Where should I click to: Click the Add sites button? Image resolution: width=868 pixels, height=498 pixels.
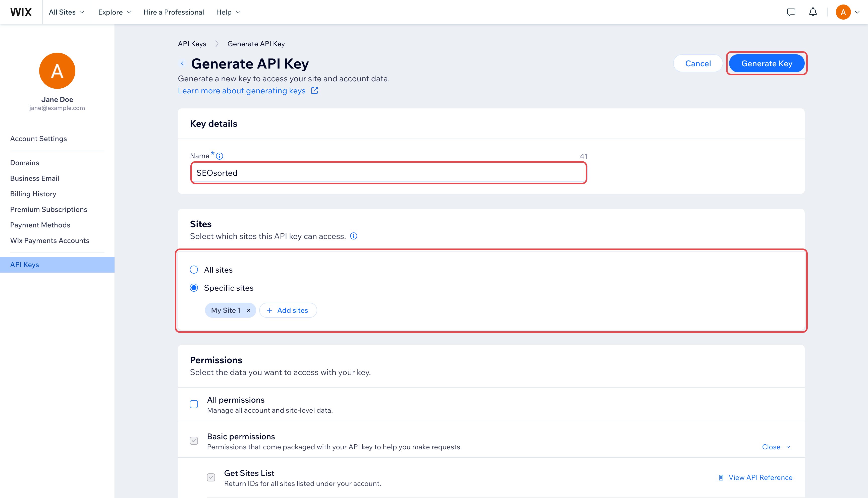[288, 310]
